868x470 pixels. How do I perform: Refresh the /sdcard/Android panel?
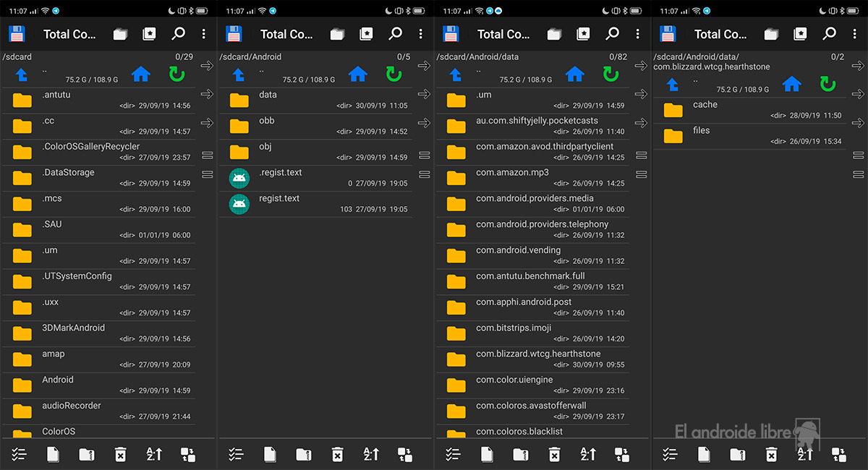(x=393, y=74)
